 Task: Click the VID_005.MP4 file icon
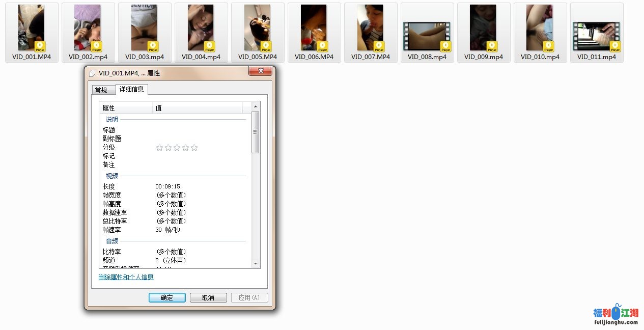click(x=257, y=29)
